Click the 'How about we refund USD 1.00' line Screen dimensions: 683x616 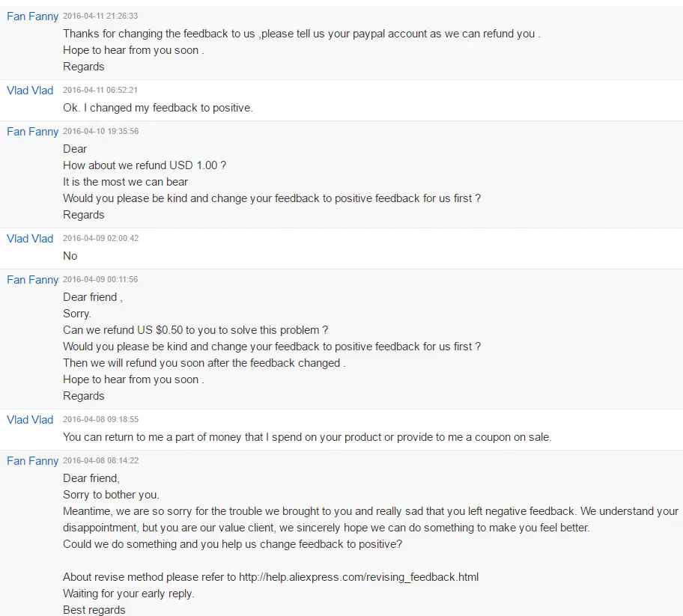pyautogui.click(x=145, y=165)
